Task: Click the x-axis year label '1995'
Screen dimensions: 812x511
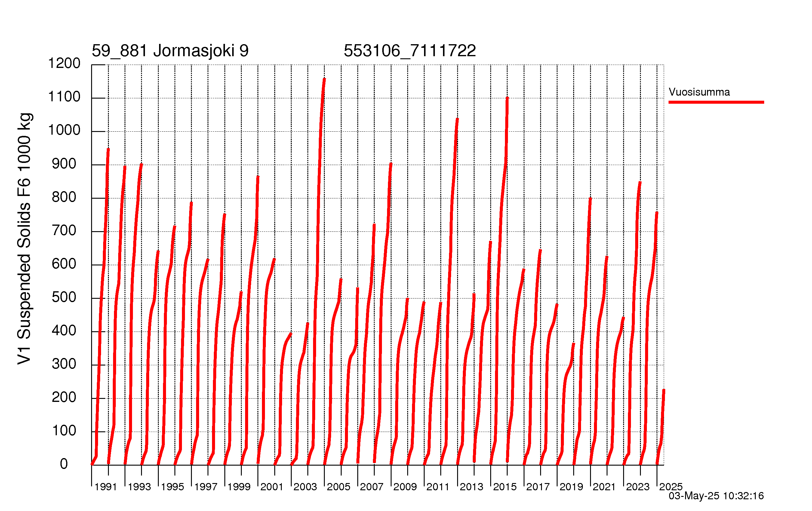Action: pyautogui.click(x=172, y=487)
